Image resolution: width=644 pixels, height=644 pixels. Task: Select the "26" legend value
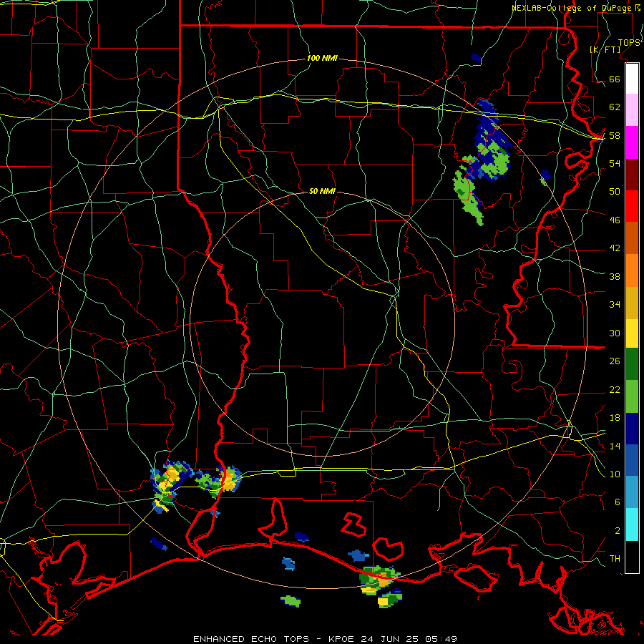coord(615,361)
